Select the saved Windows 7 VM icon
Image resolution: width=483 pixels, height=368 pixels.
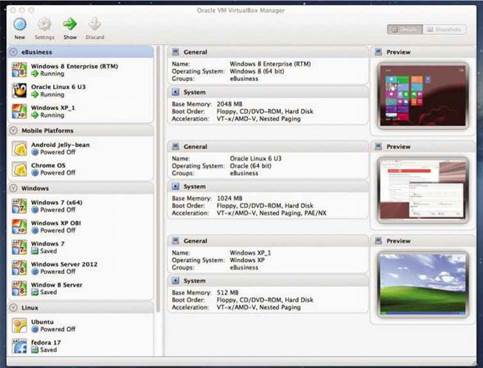tap(19, 247)
